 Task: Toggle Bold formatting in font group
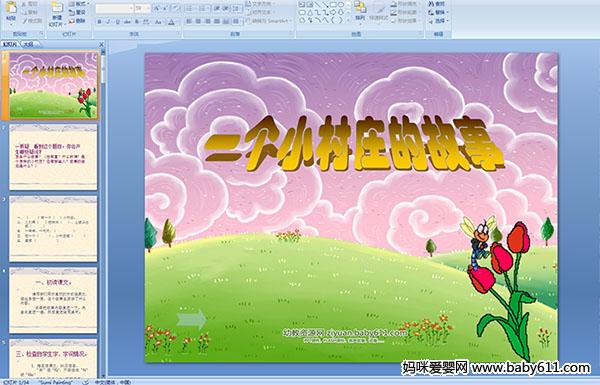pos(99,22)
